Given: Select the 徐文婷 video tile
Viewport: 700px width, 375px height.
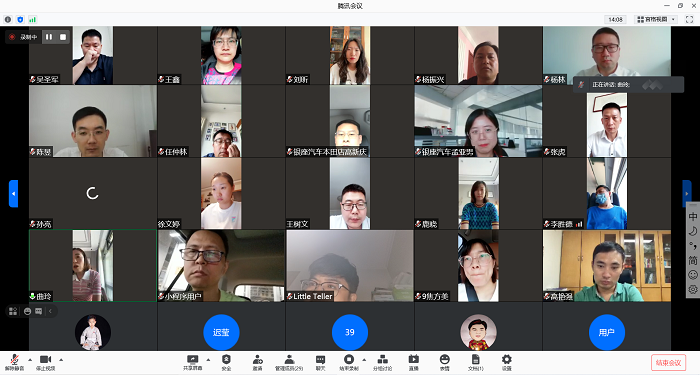Looking at the screenshot, I should 221,193.
